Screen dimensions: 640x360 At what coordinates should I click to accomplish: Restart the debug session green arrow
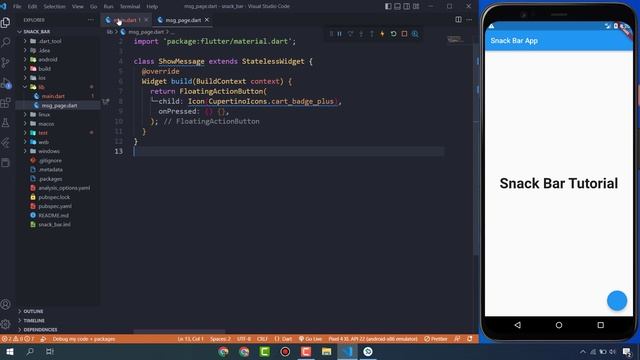[x=393, y=34]
